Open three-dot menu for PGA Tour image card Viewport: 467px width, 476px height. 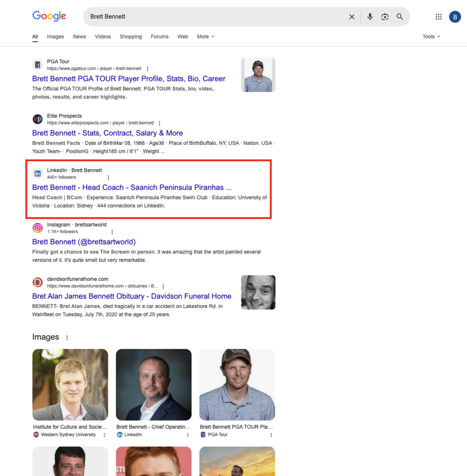(x=271, y=435)
